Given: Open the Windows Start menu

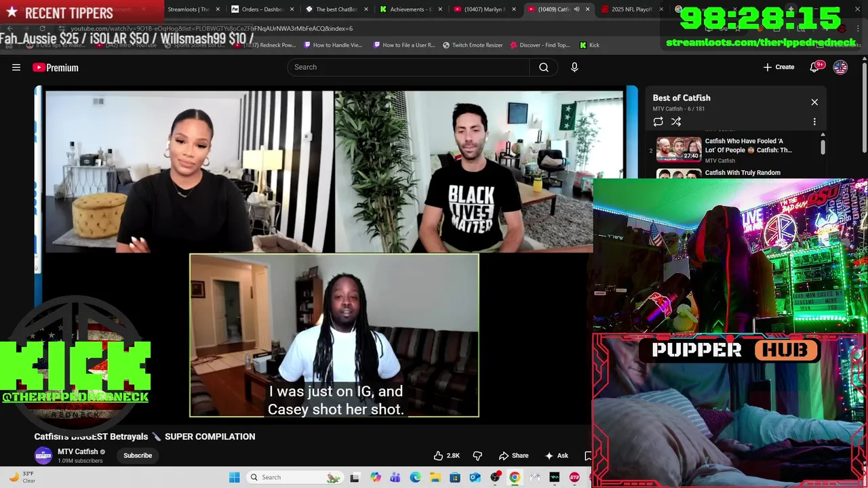Looking at the screenshot, I should click(x=234, y=477).
